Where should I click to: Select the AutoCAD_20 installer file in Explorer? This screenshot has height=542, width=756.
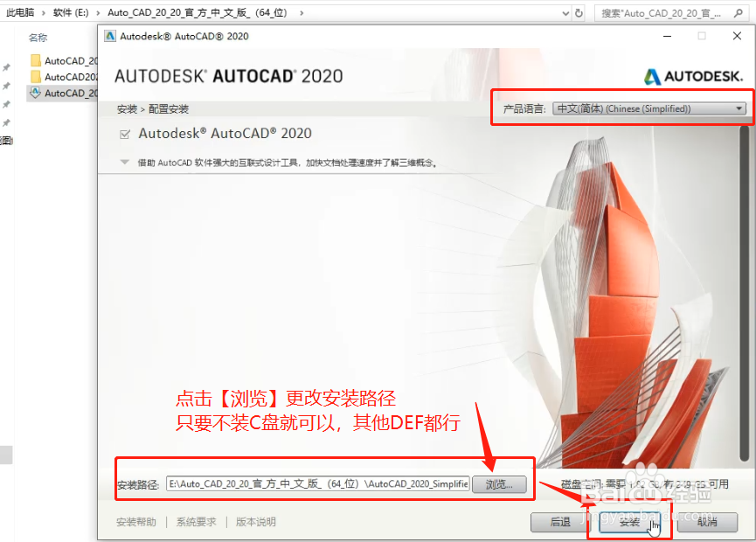(x=64, y=93)
